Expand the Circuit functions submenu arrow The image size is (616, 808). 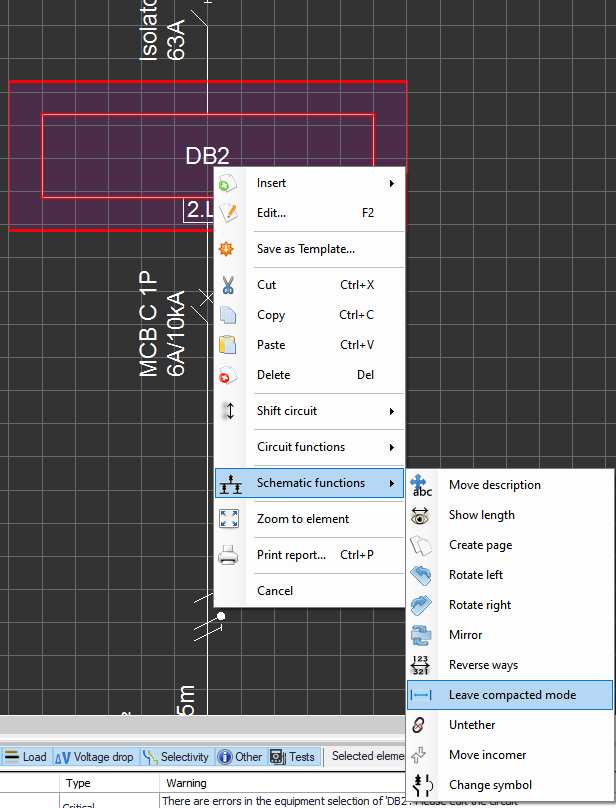(392, 447)
